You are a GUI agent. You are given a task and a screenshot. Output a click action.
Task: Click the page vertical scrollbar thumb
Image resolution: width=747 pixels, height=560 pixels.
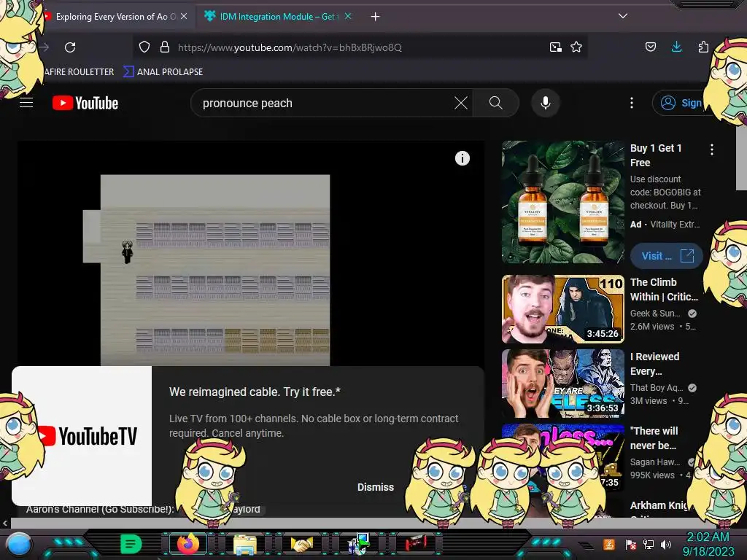tap(741, 160)
